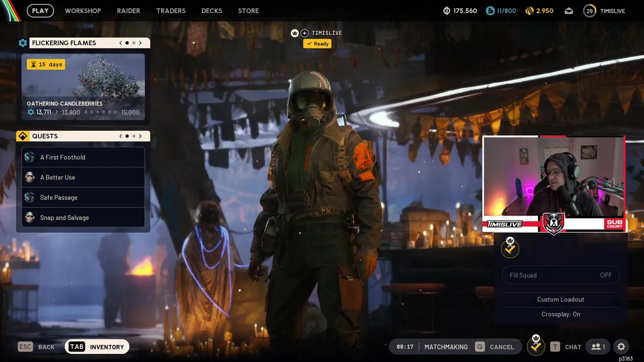This screenshot has width=644, height=362.
Task: Open the DECKS tab
Action: point(211,11)
